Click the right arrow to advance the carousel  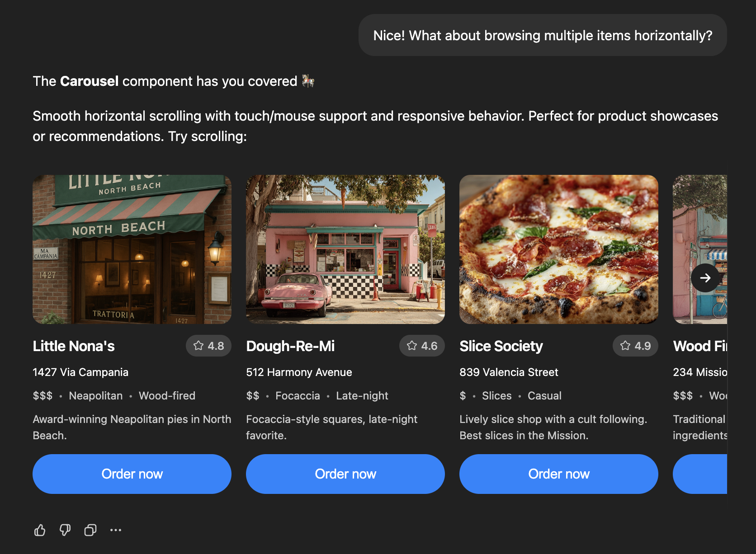pyautogui.click(x=705, y=278)
